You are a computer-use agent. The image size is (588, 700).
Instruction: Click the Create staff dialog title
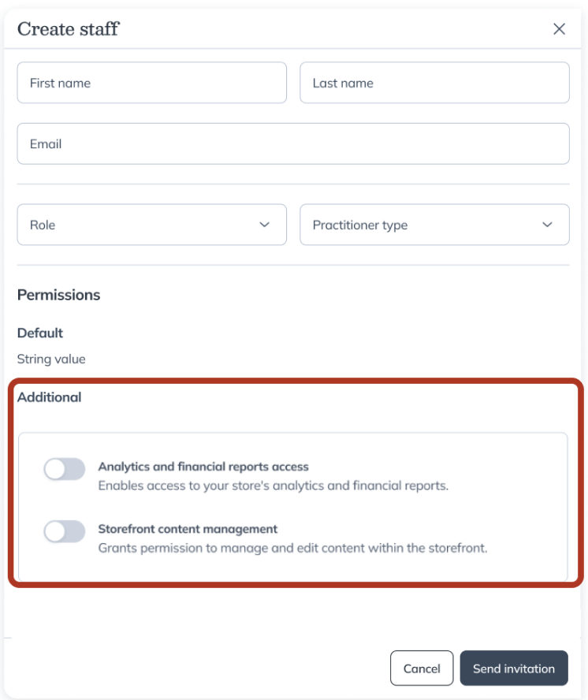point(69,30)
